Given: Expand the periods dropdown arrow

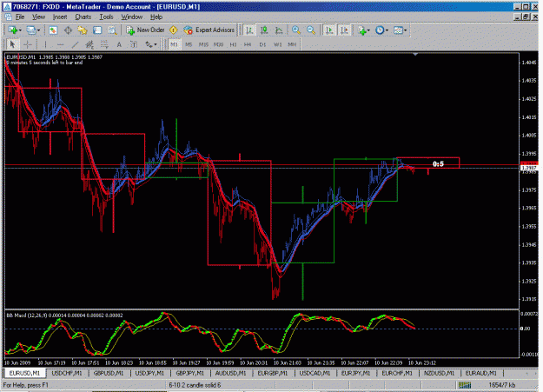Looking at the screenshot, I should click(387, 30).
